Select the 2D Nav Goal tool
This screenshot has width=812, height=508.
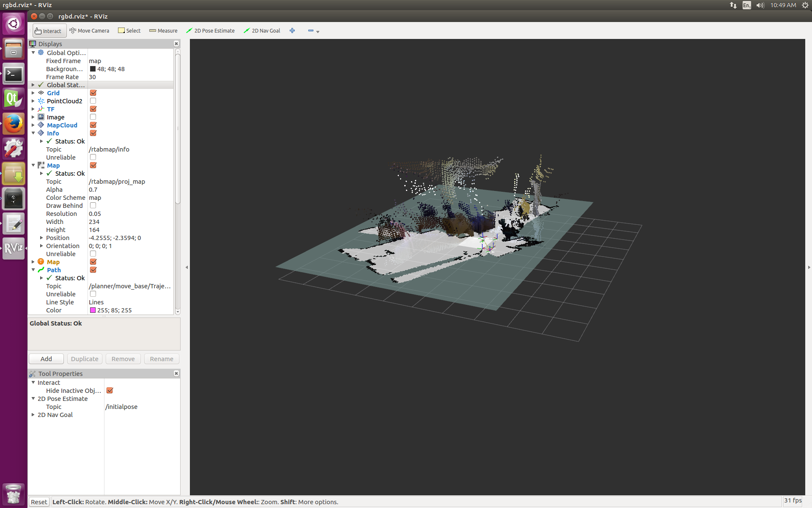pos(262,31)
